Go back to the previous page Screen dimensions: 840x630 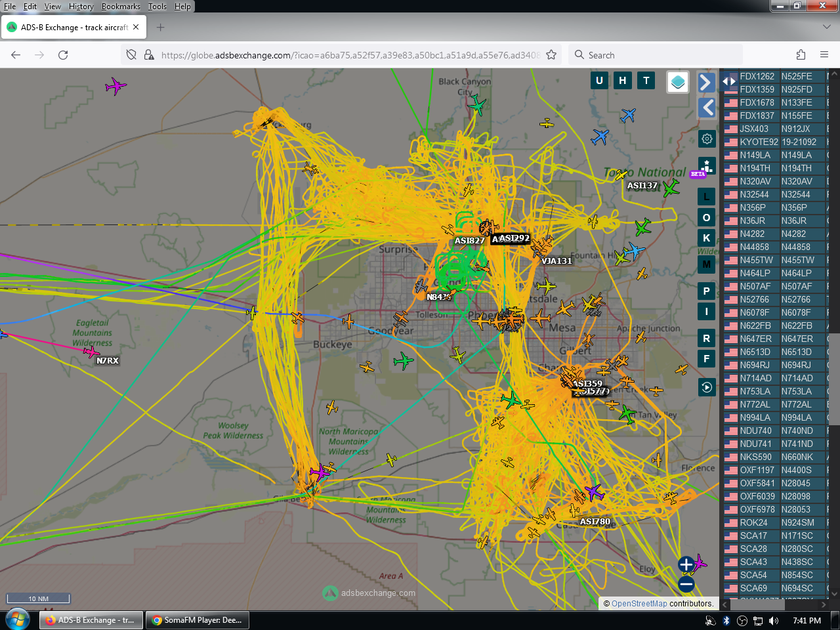coord(16,55)
